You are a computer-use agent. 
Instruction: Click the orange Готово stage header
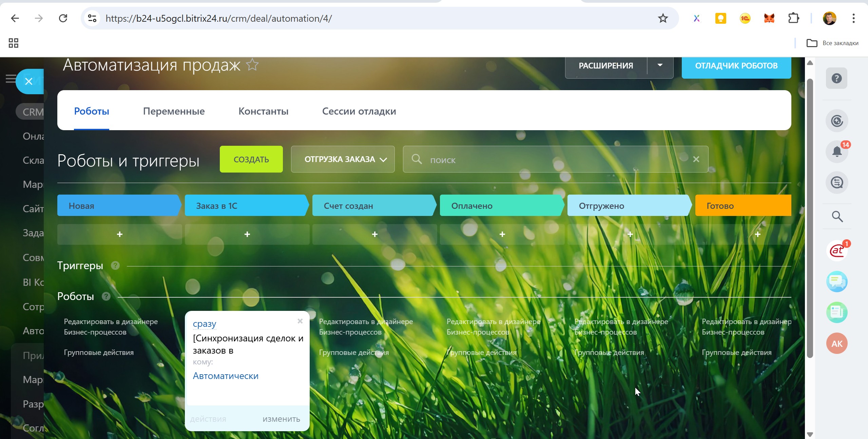(x=743, y=205)
